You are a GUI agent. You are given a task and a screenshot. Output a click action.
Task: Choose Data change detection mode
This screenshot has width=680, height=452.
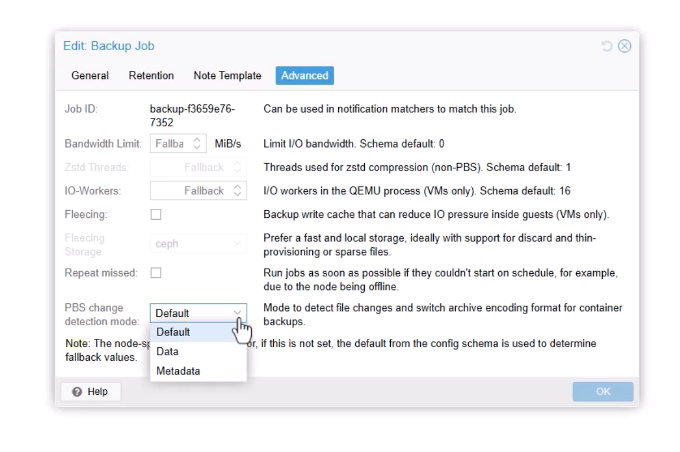click(168, 351)
